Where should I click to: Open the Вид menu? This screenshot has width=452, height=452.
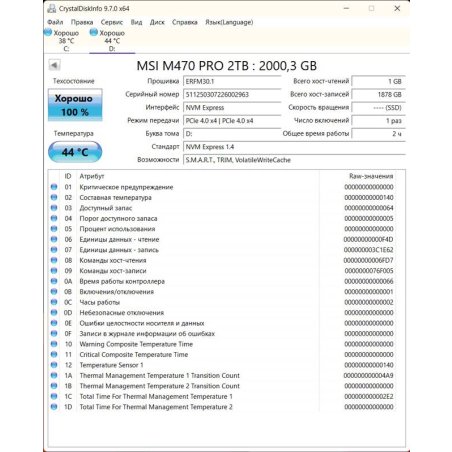(136, 22)
